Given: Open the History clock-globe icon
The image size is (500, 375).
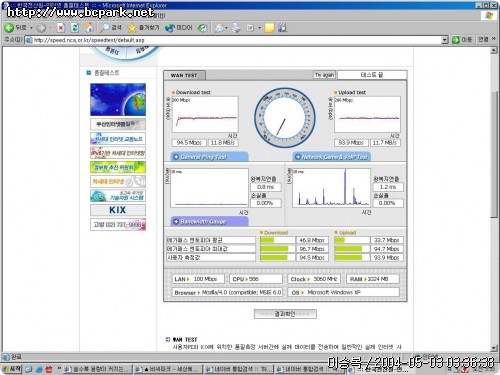Looking at the screenshot, I should (202, 28).
